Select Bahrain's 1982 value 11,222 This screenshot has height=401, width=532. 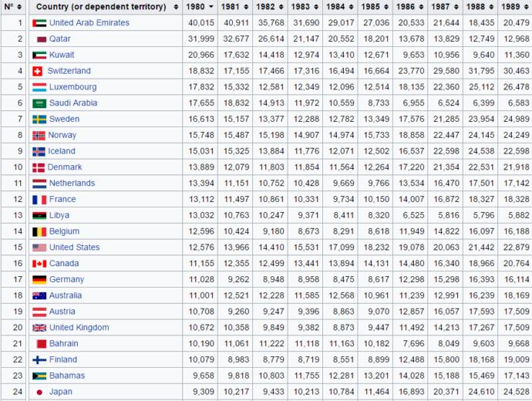pyautogui.click(x=271, y=344)
